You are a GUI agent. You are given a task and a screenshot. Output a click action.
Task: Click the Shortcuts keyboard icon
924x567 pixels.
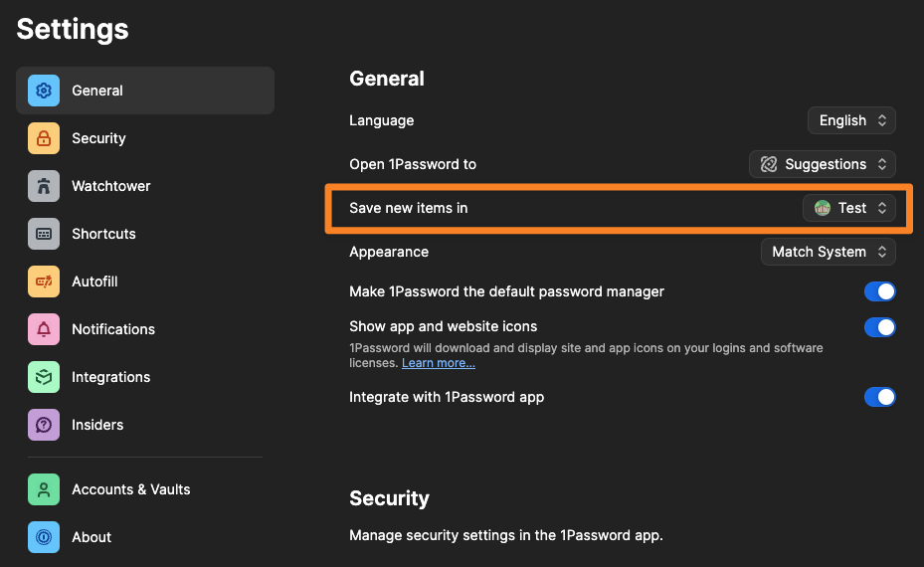[x=44, y=234]
